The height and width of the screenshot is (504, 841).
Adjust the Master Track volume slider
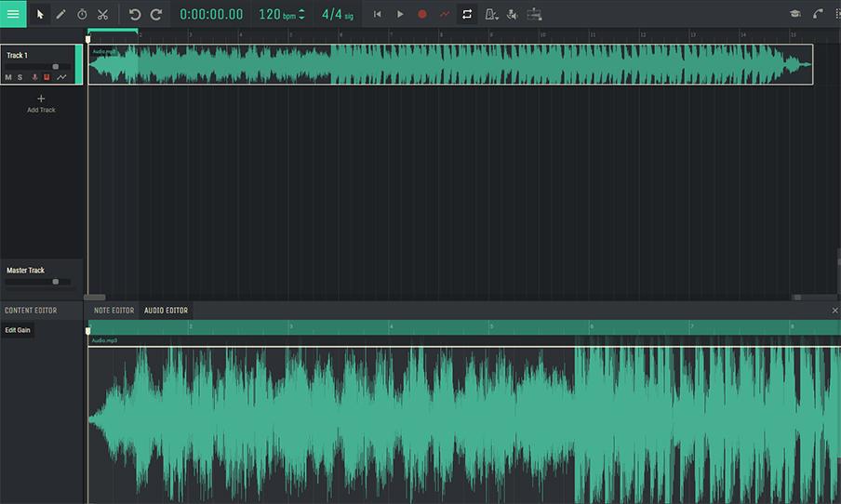click(37, 282)
